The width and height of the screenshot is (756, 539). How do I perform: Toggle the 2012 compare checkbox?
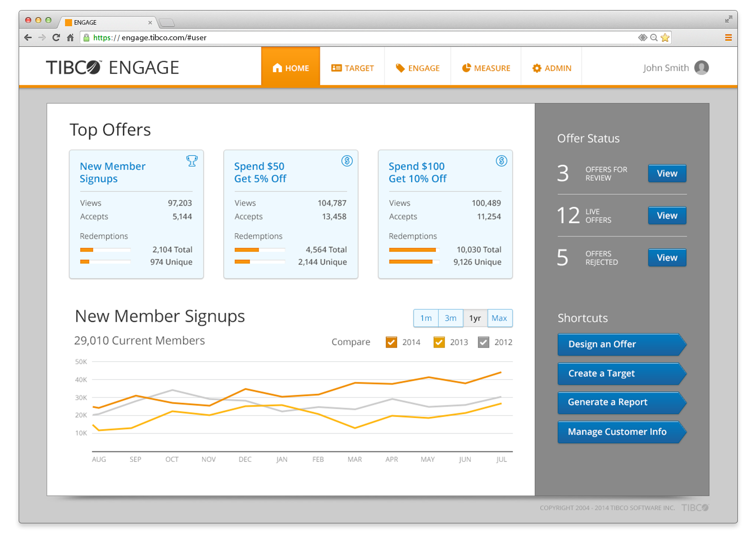tap(483, 342)
